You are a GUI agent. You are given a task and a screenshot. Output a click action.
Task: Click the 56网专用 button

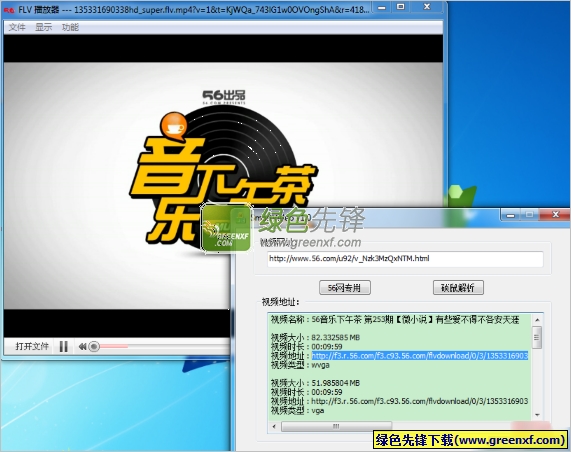click(x=344, y=288)
